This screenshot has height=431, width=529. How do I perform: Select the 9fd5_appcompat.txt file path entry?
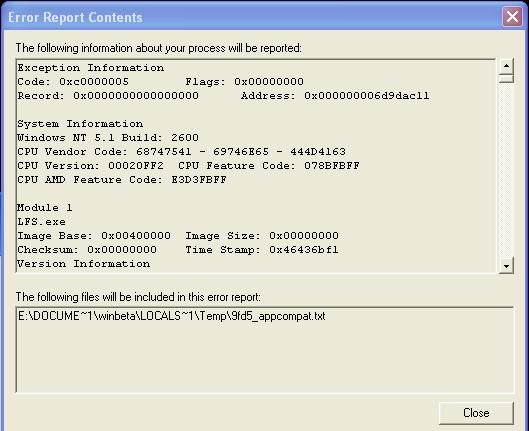point(172,316)
